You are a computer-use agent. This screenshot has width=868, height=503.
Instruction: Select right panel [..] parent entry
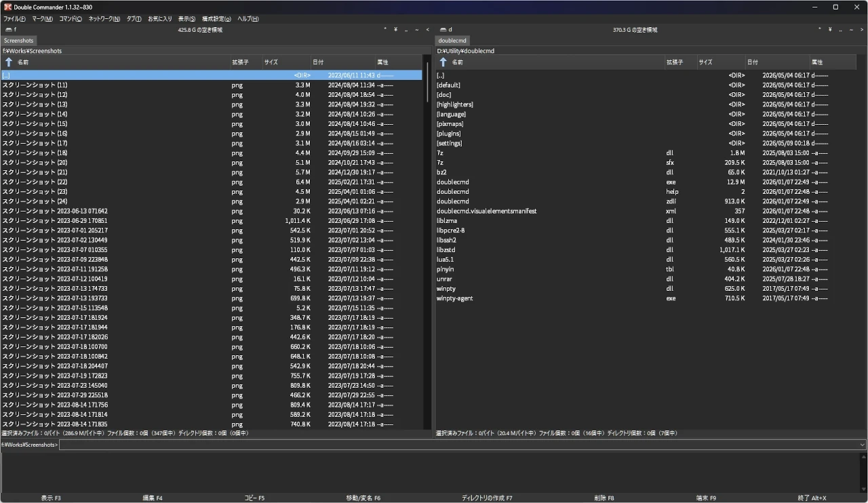tap(646, 75)
